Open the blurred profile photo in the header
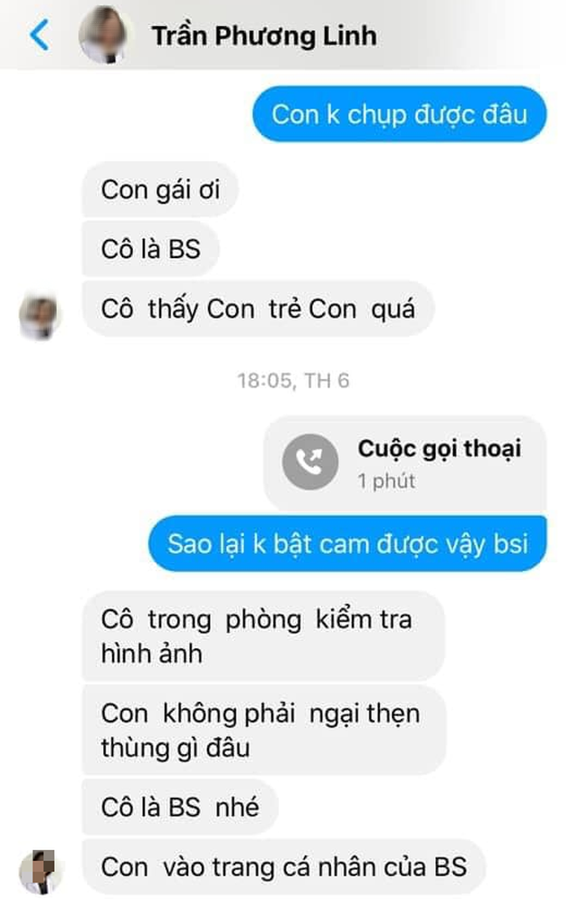The height and width of the screenshot is (899, 588). tap(105, 35)
